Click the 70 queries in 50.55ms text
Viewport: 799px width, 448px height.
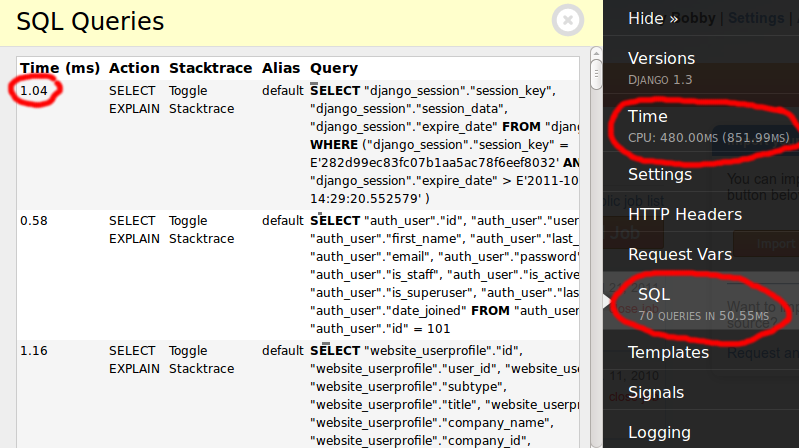pyautogui.click(x=703, y=316)
